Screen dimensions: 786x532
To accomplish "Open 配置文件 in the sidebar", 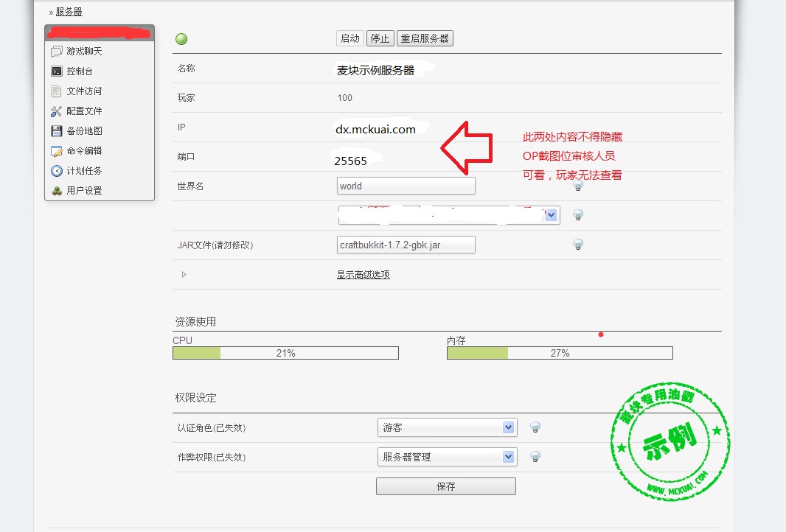I will tap(84, 111).
